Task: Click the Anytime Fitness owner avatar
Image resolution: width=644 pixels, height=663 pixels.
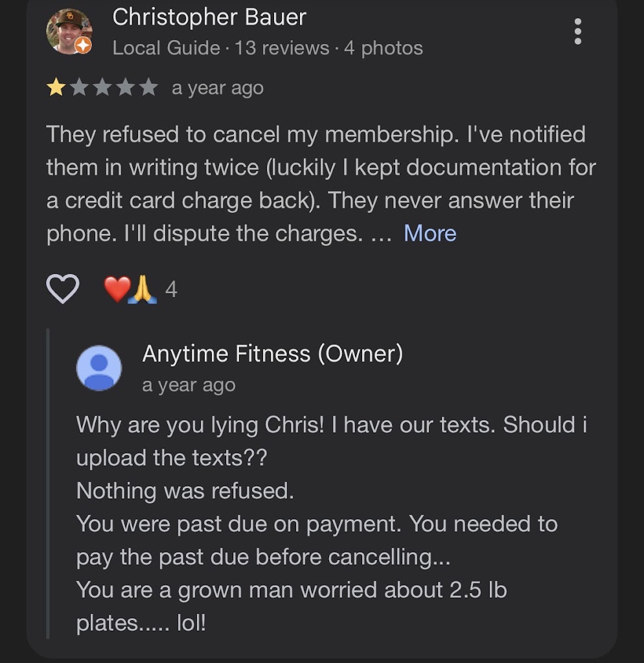Action: tap(99, 368)
